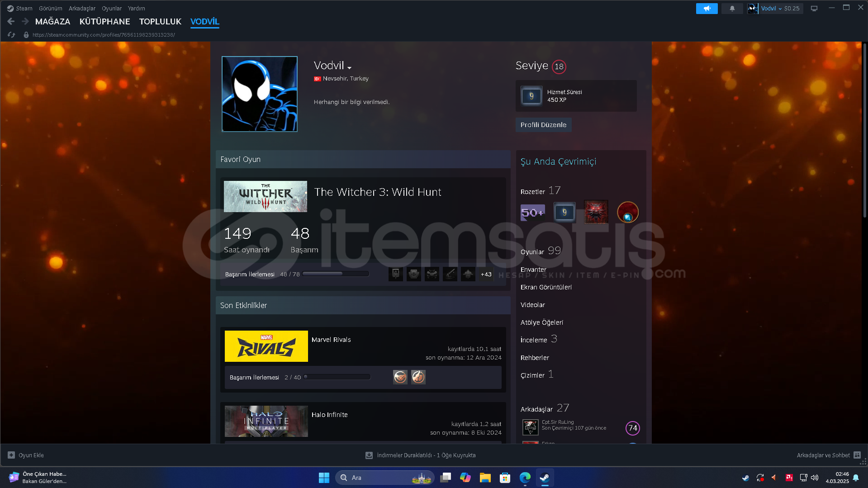
Task: Open the Oyunlar menu
Action: [112, 8]
